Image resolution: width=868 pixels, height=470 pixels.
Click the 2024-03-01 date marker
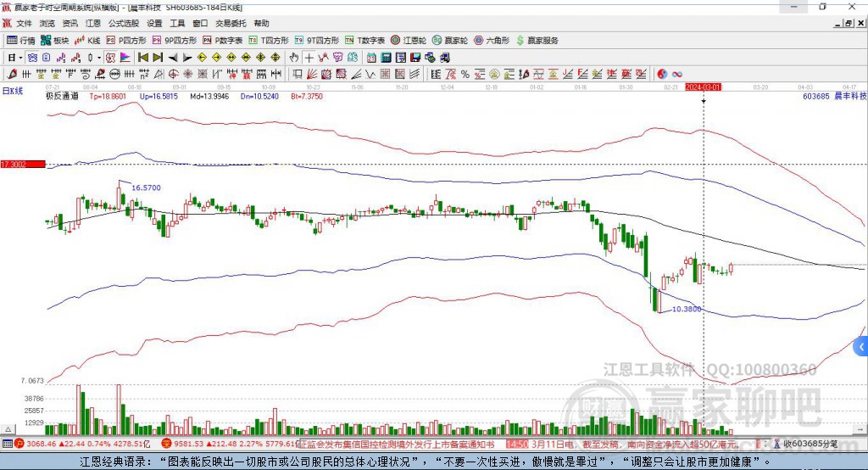703,87
